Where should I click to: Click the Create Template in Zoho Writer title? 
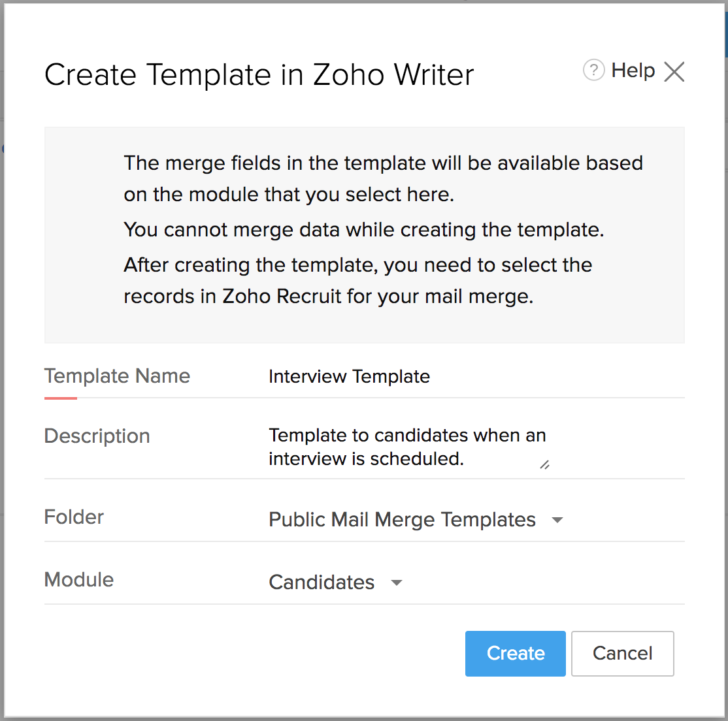click(259, 74)
